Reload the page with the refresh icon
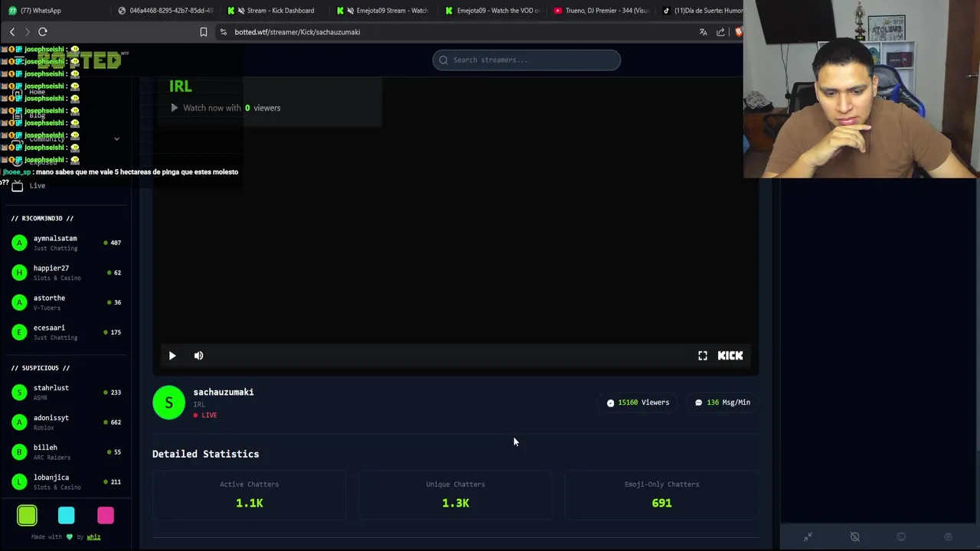 pyautogui.click(x=43, y=31)
